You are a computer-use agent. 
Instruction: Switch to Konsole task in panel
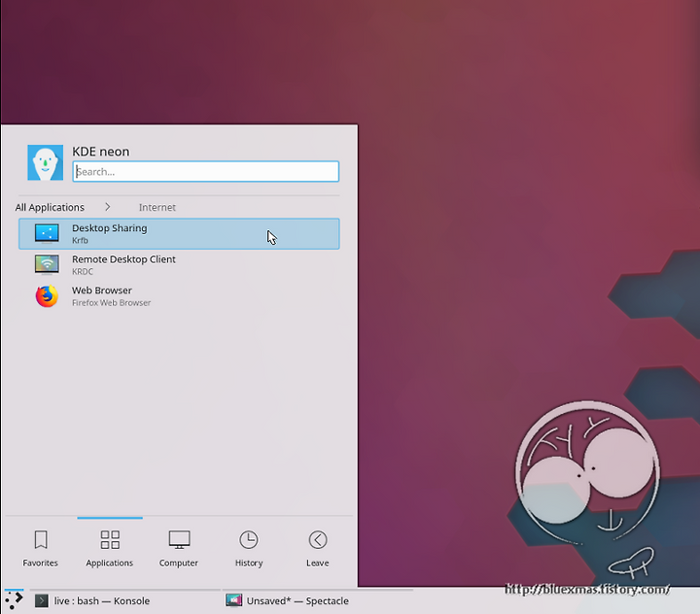coord(125,601)
